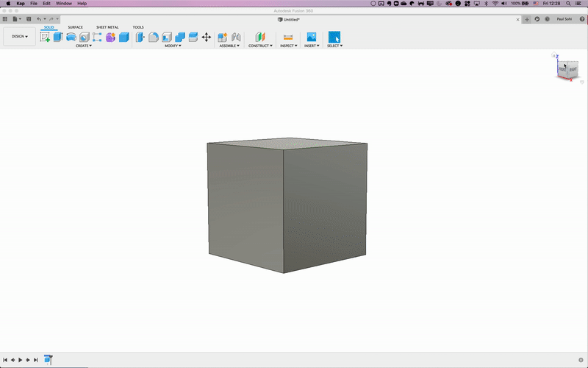Viewport: 588px width, 368px height.
Task: Select the Combine tool
Action: tap(180, 37)
